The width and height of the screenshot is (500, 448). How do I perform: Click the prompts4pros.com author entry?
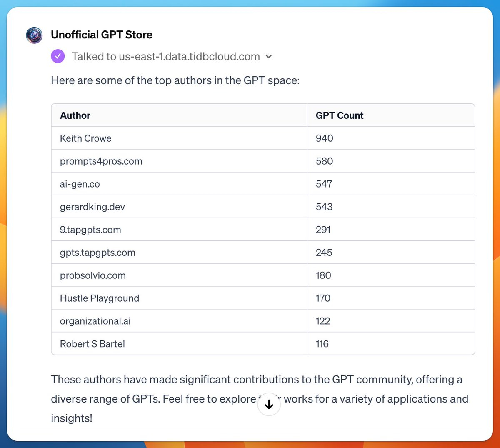(x=101, y=161)
